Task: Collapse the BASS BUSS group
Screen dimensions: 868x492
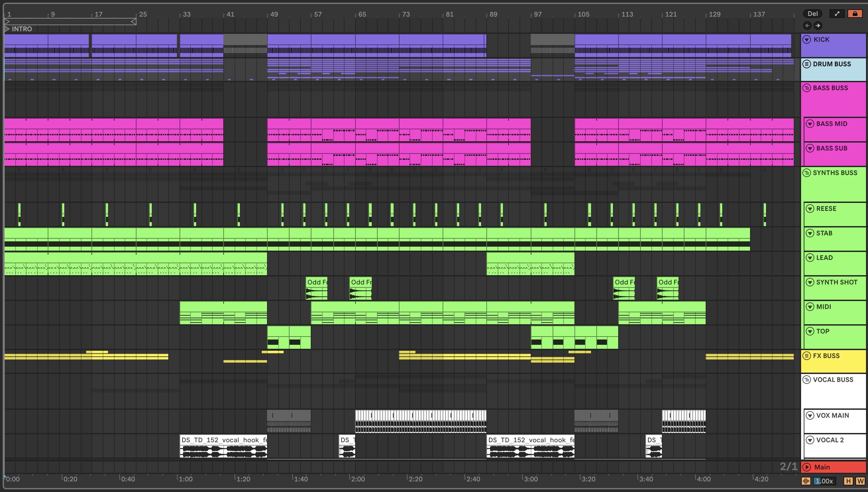Action: point(807,88)
